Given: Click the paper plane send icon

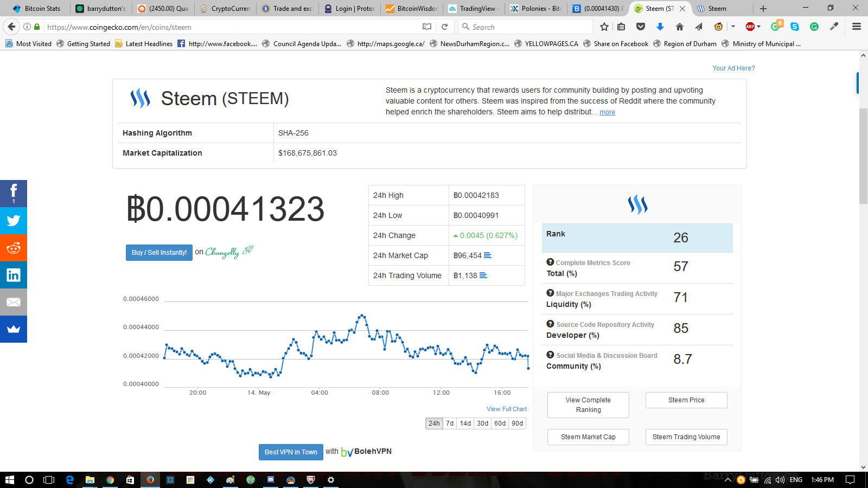Looking at the screenshot, I should coord(699,27).
